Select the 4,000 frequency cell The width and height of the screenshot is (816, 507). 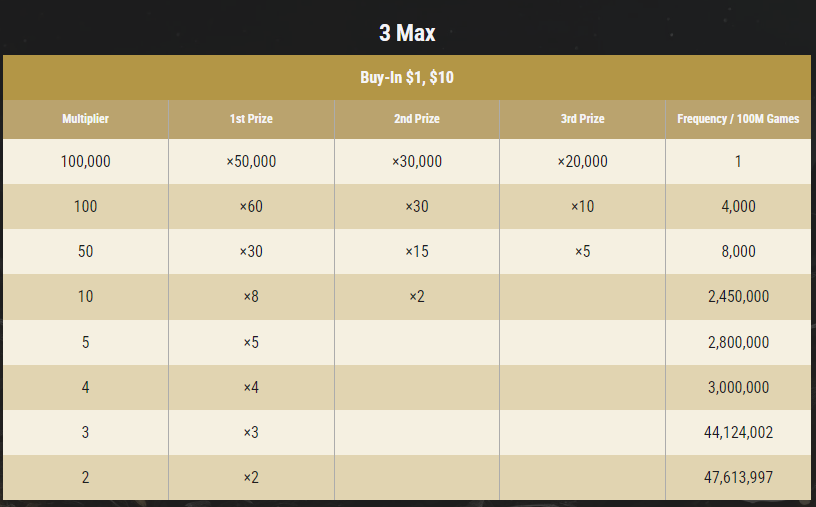(738, 207)
